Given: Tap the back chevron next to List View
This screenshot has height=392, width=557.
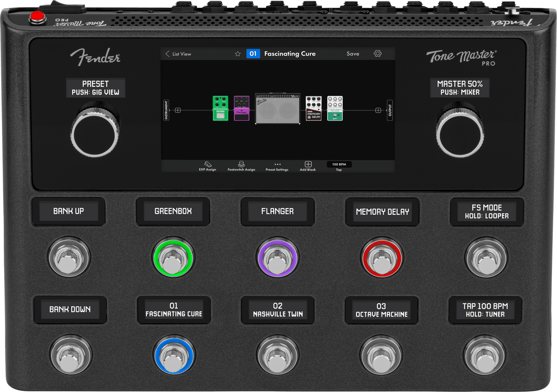Looking at the screenshot, I should 167,54.
